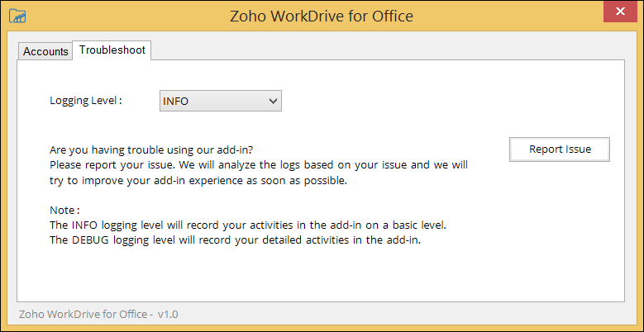Close the Zoho WorkDrive for Office window
644x332 pixels.
pyautogui.click(x=619, y=12)
